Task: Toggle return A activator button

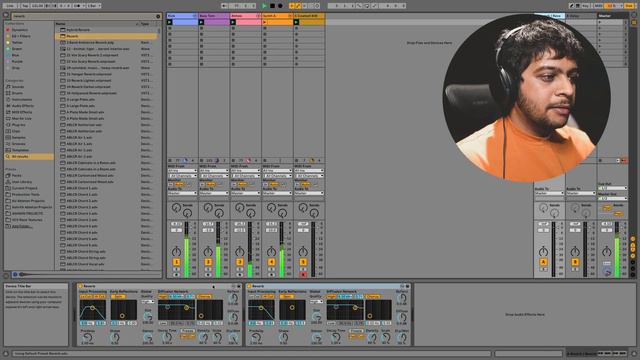Action: point(543,262)
